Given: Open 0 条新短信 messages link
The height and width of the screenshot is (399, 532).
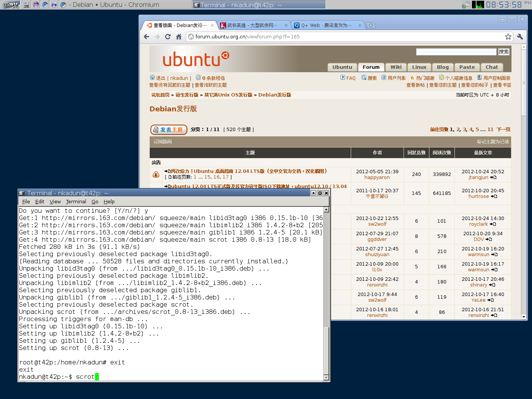Looking at the screenshot, I should [211, 78].
